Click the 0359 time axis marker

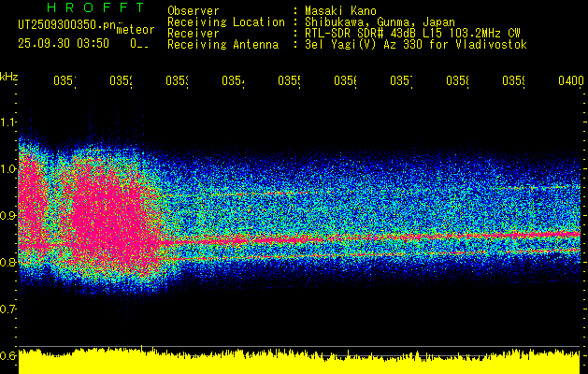(513, 80)
